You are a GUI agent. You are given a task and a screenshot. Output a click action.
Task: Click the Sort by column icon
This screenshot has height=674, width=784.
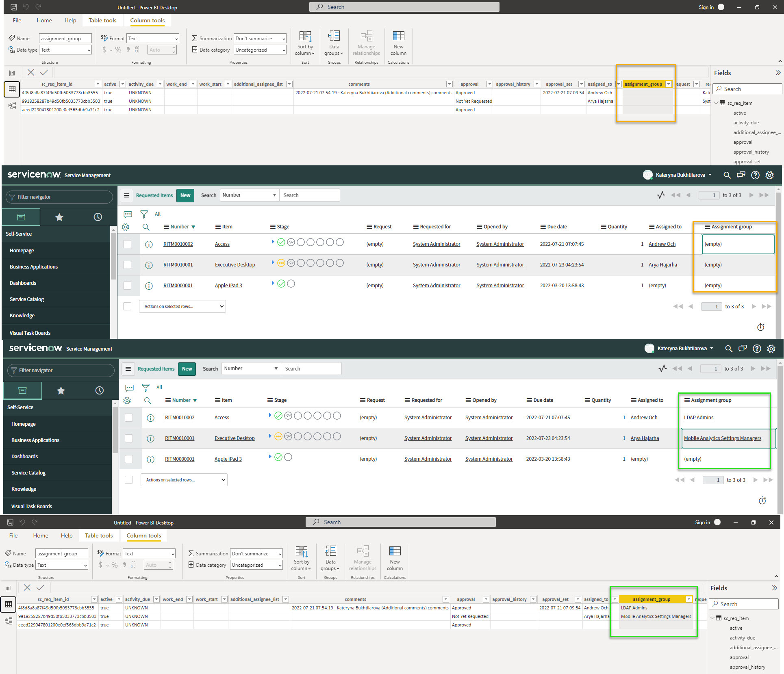305,37
